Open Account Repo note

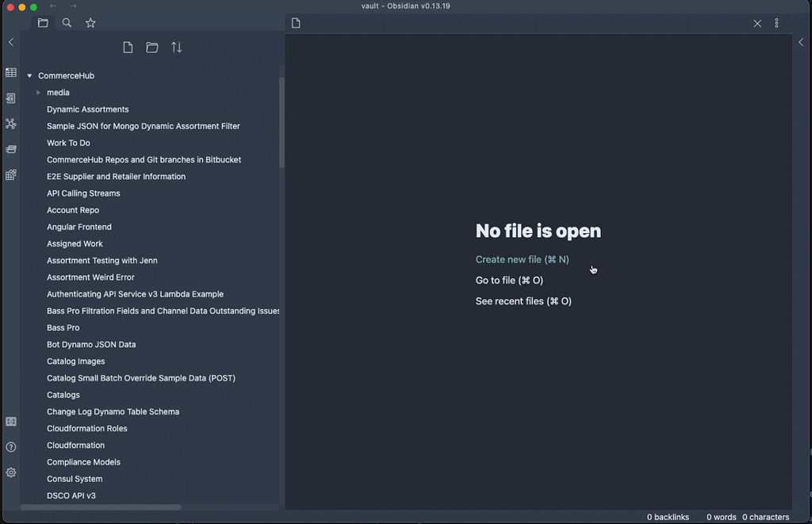[72, 210]
